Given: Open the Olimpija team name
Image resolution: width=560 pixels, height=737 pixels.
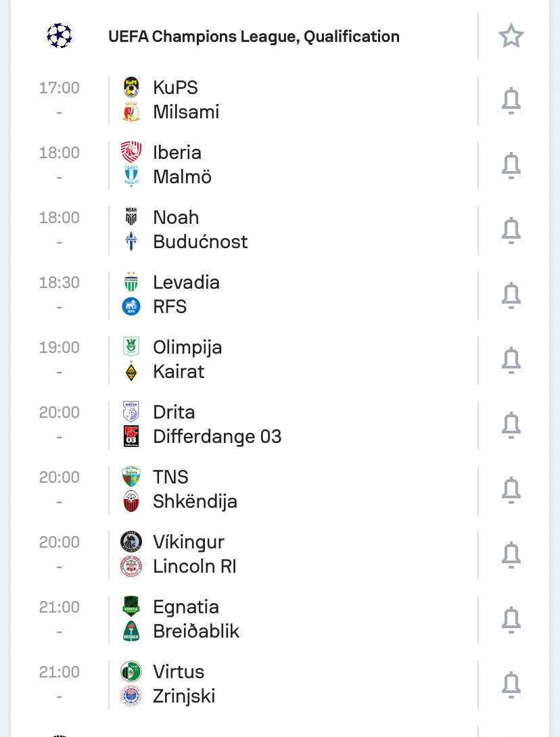Looking at the screenshot, I should tap(187, 348).
